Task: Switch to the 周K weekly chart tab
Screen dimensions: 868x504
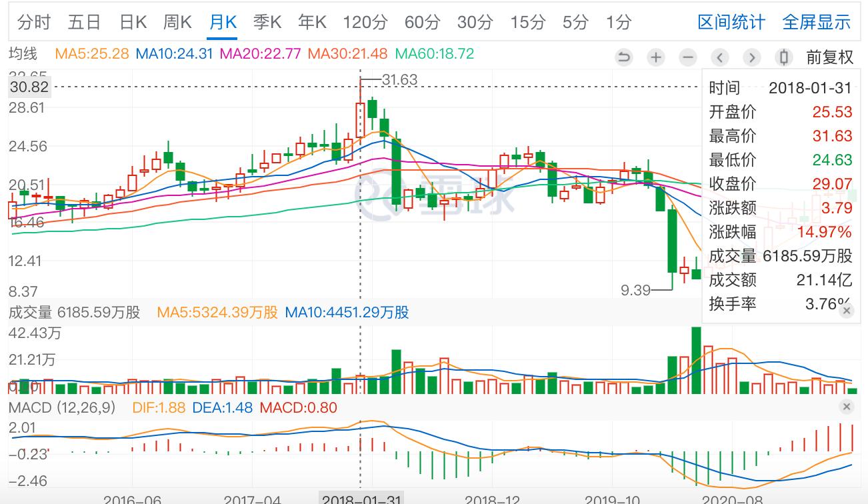Action: tap(177, 22)
